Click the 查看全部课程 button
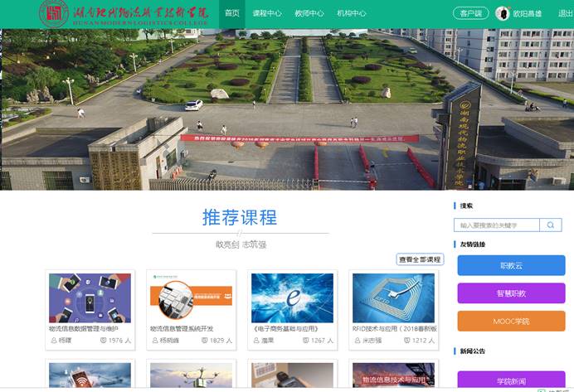 [x=420, y=259]
